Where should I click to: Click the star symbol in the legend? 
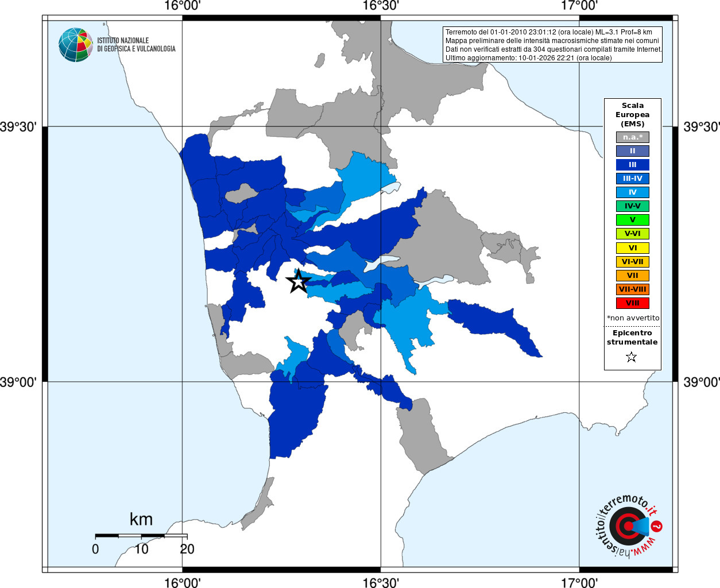coord(632,357)
